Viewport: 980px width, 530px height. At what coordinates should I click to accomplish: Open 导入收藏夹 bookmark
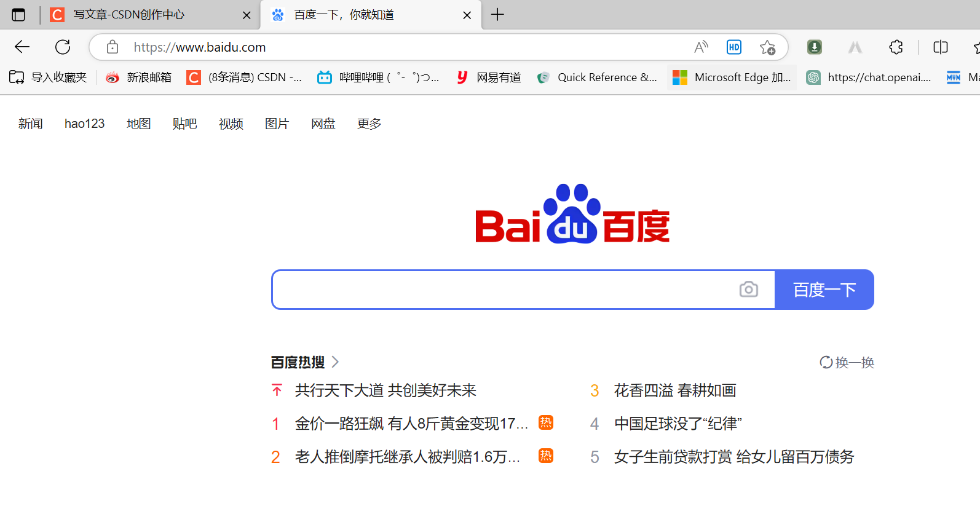[x=48, y=77]
